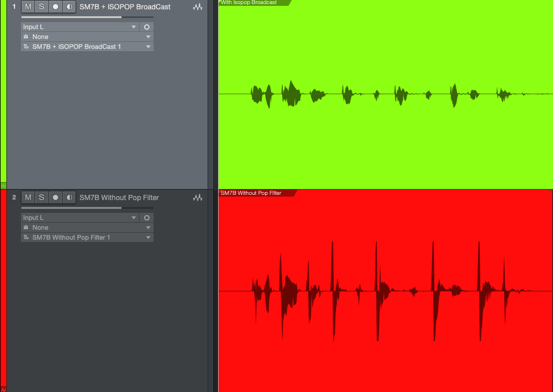
Task: Open the SM7B Without Pop Filter 1 layer dropdown
Action: (x=87, y=237)
